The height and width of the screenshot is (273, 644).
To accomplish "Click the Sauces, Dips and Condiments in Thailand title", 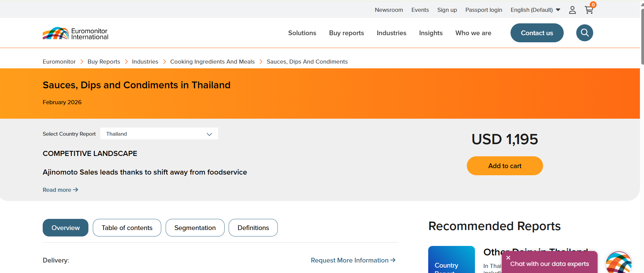I will tap(137, 85).
